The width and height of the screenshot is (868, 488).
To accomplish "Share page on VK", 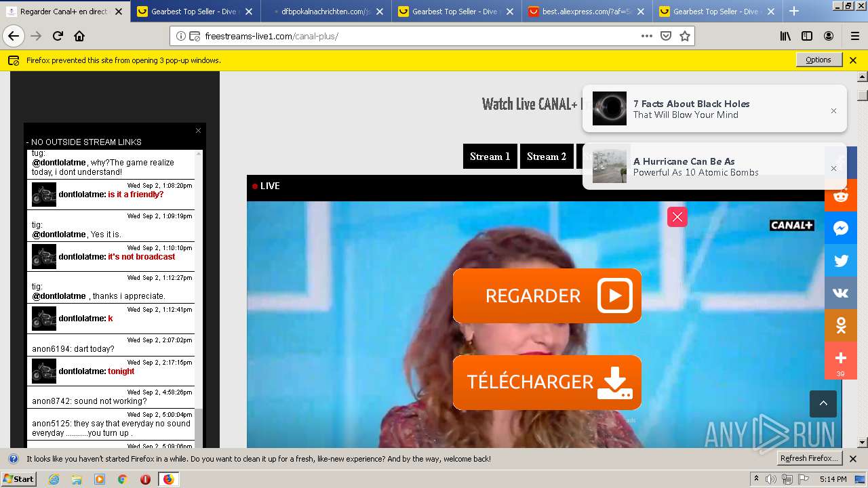I will point(841,293).
